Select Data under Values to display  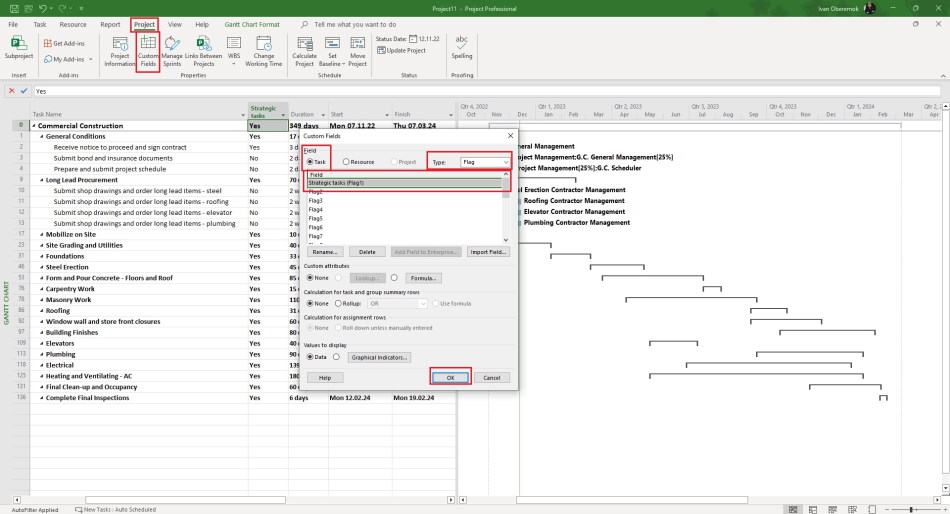(x=310, y=357)
